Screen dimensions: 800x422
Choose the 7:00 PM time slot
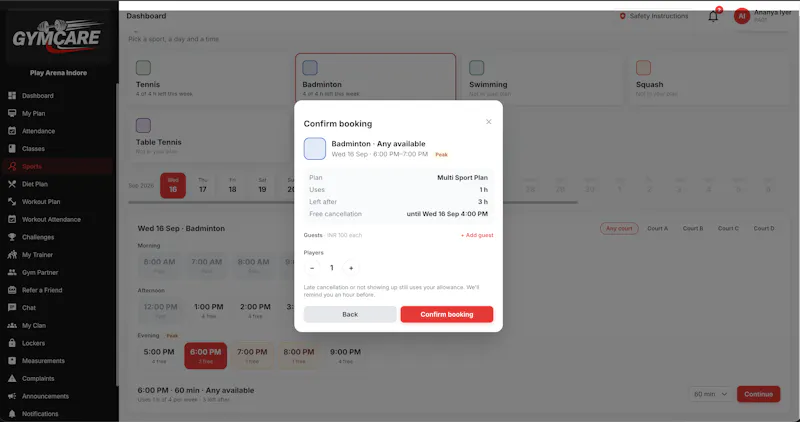252,356
